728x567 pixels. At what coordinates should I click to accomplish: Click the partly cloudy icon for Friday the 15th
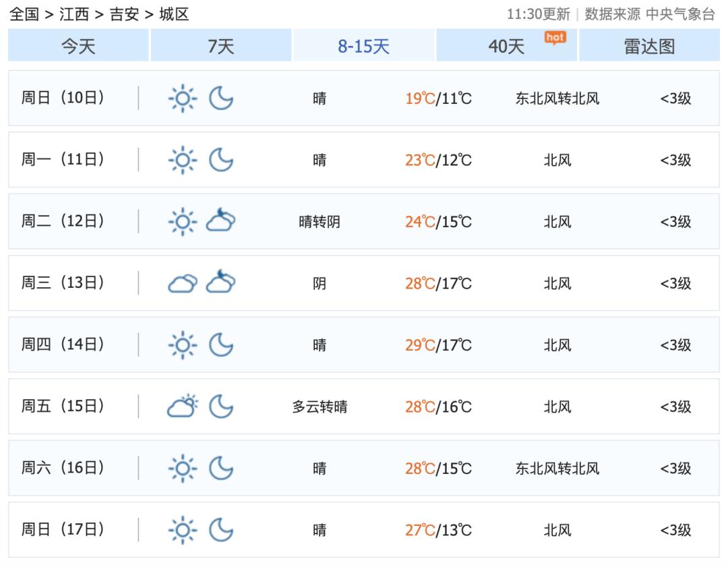[182, 407]
